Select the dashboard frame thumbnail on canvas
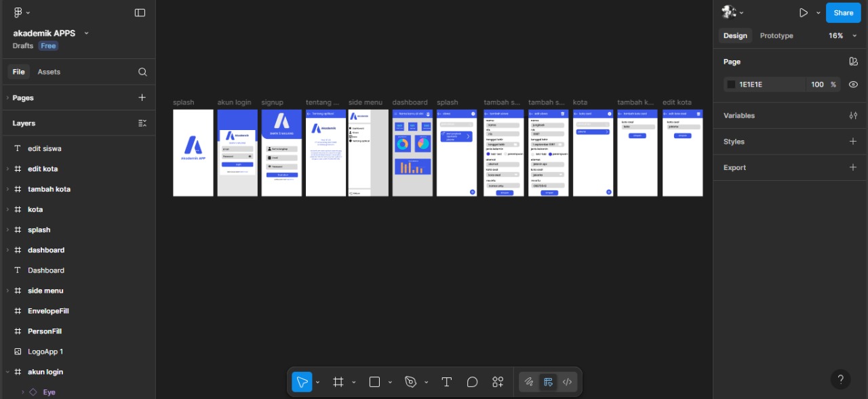 point(412,153)
